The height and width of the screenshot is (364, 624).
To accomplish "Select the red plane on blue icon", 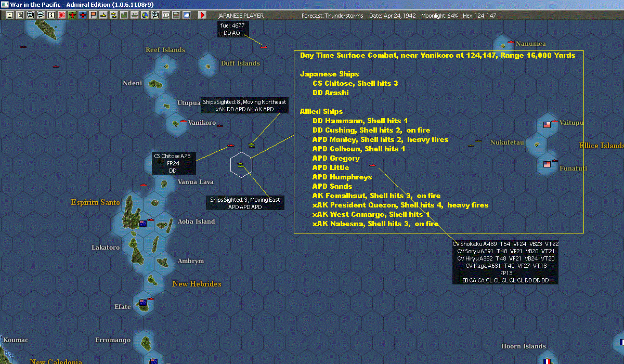I will [x=82, y=15].
